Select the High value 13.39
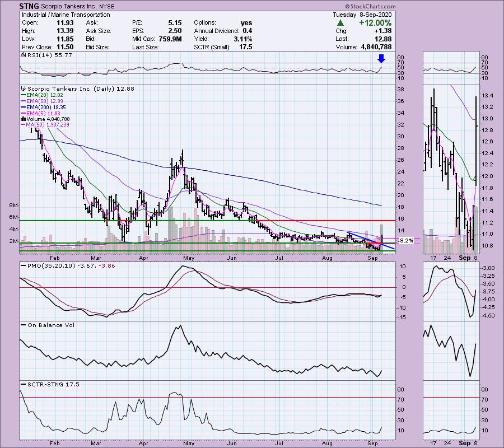This screenshot has width=504, height=448. coord(66,31)
